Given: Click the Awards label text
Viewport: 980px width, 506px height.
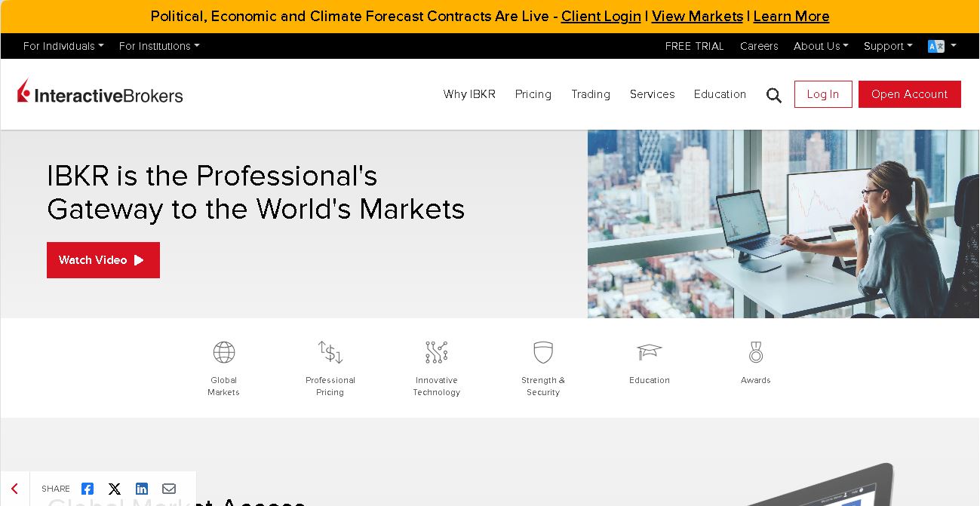Looking at the screenshot, I should coord(756,380).
